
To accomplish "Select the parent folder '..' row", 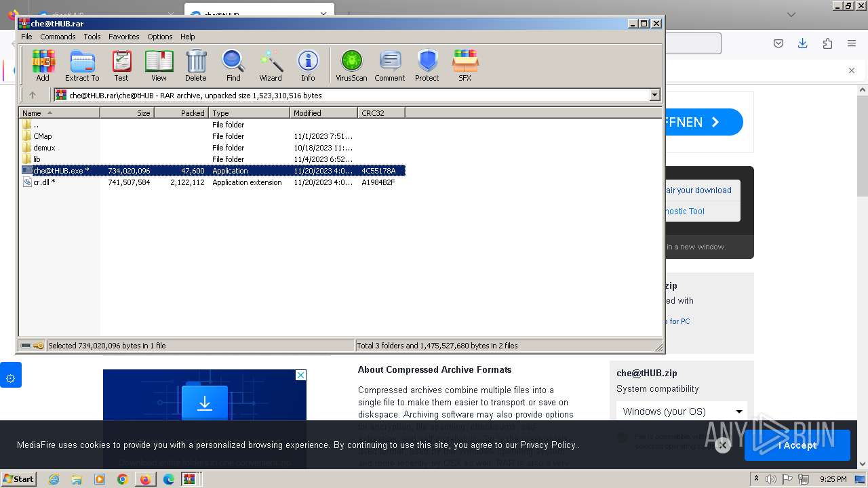I will (x=213, y=125).
